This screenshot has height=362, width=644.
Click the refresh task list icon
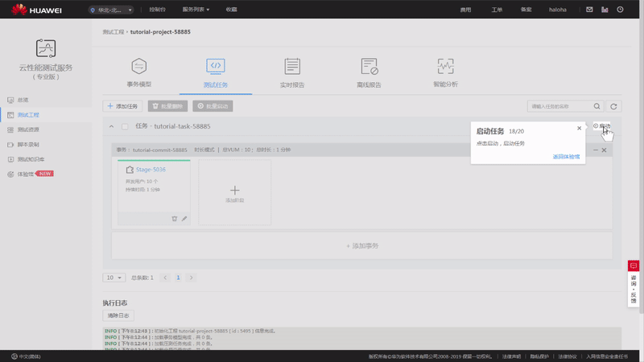(613, 106)
